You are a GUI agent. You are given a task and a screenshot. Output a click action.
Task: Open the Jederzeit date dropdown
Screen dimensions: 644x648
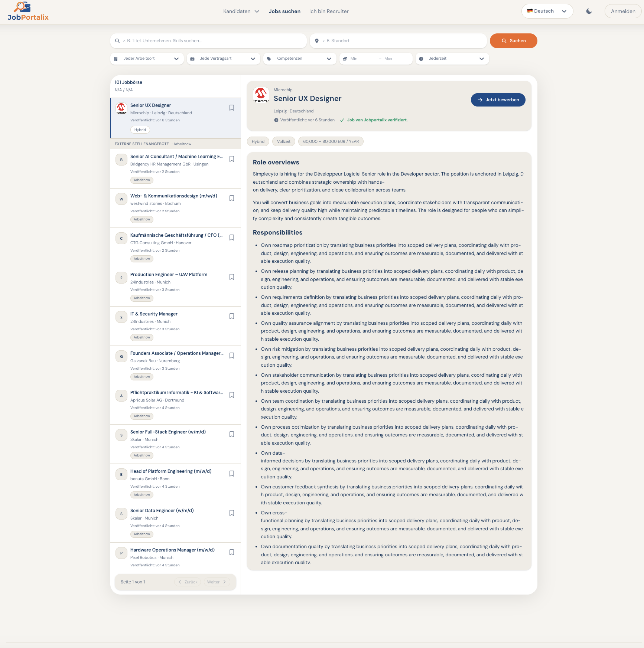pos(452,59)
